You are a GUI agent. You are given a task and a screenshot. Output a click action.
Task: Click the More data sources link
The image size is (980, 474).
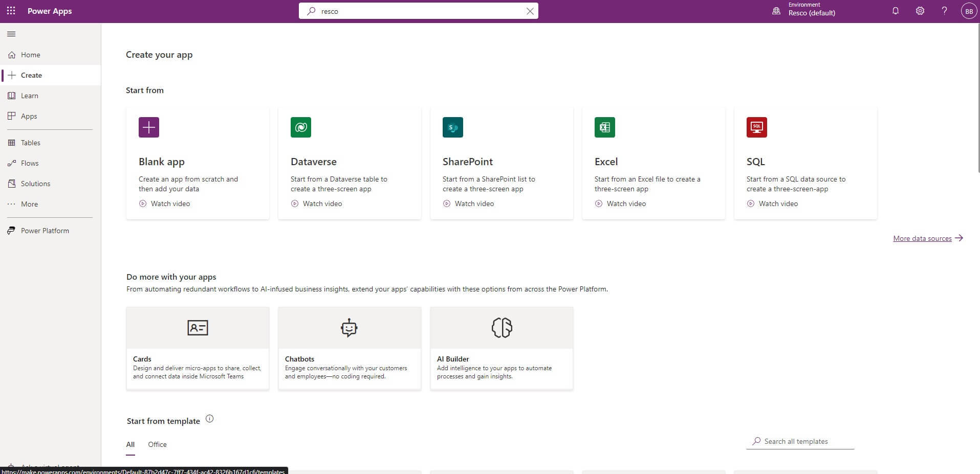pos(928,238)
